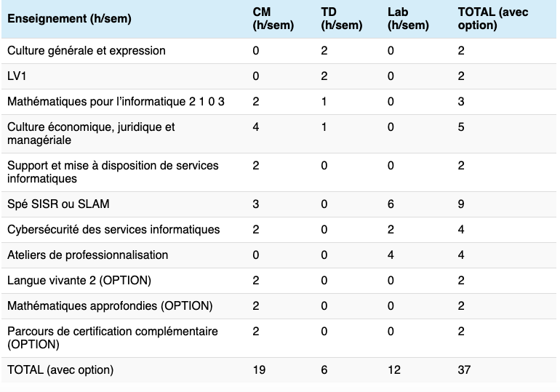Image resolution: width=560 pixels, height=392 pixels.
Task: Click the 'Langue vivante 2 (OPTION)' cell
Action: (x=79, y=281)
